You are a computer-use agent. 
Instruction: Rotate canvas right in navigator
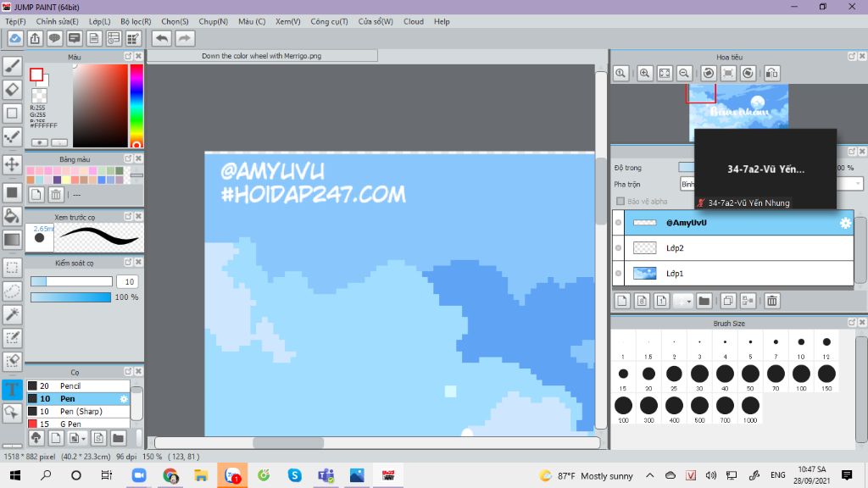(x=748, y=73)
